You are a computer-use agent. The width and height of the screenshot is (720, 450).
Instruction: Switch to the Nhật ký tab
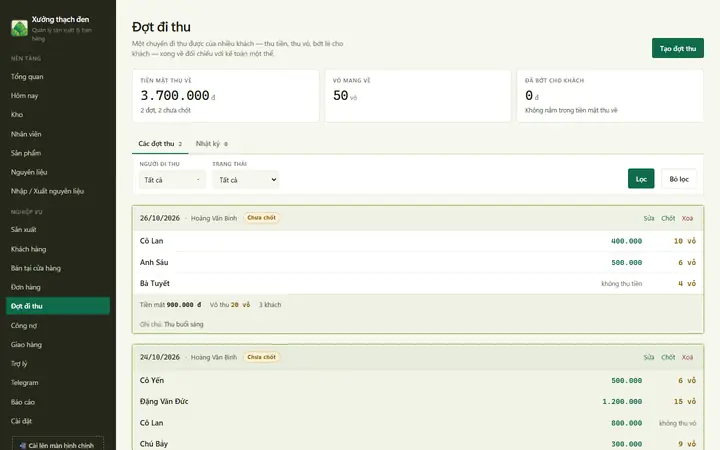coord(211,144)
